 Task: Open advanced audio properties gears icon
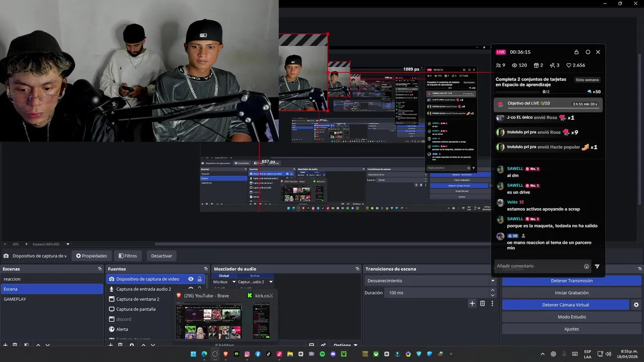[x=323, y=345]
